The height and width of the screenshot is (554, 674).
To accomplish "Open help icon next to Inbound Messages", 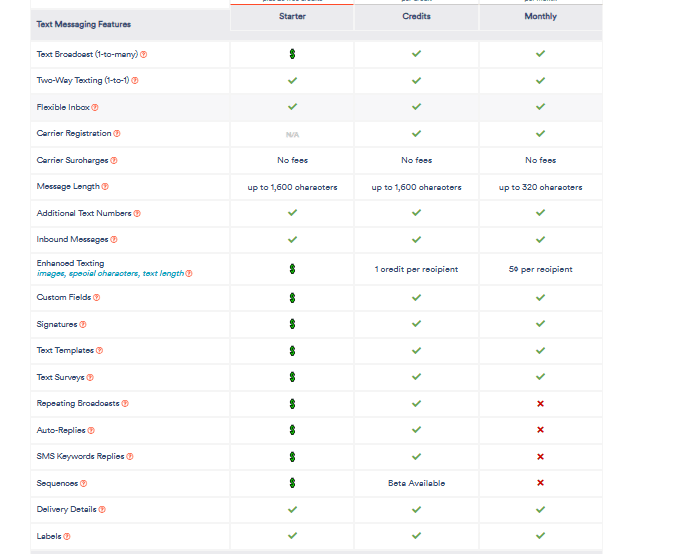I will point(114,239).
